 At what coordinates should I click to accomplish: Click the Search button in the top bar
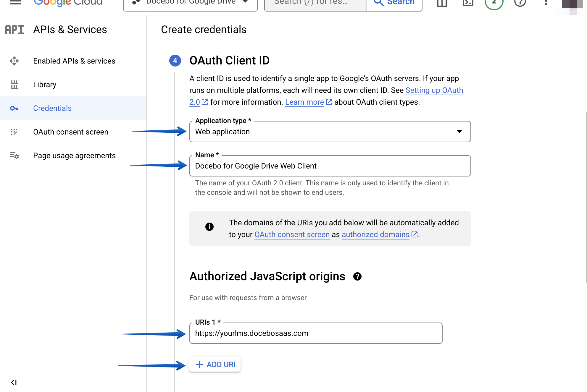(394, 2)
